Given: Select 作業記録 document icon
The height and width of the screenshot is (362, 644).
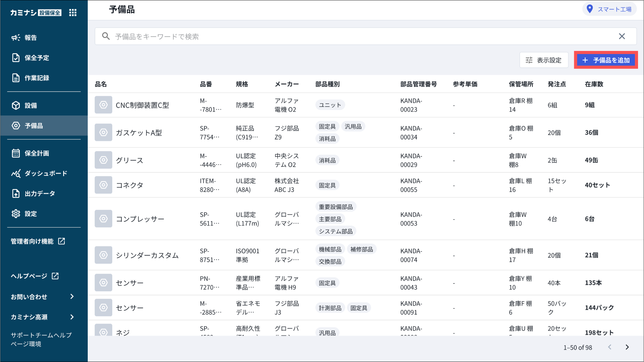Looking at the screenshot, I should click(x=16, y=78).
